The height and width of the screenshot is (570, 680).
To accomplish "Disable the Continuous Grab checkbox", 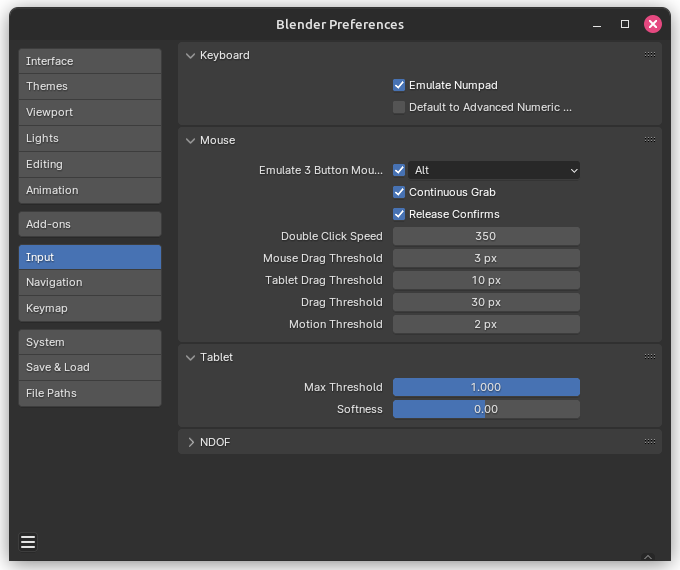I will pos(399,192).
